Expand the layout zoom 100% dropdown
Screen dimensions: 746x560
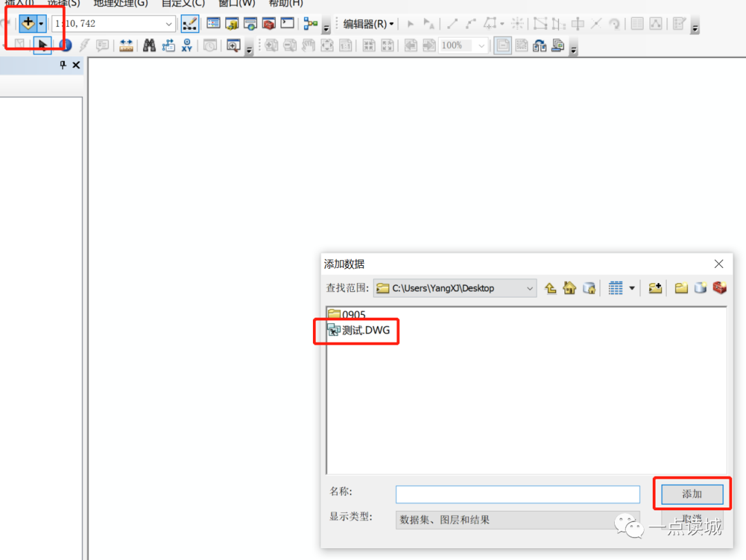(x=481, y=46)
